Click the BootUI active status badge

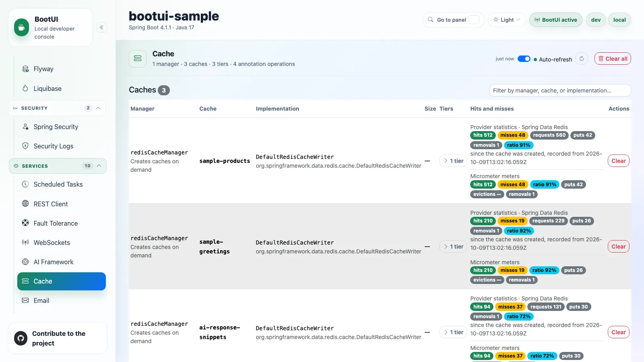[555, 20]
